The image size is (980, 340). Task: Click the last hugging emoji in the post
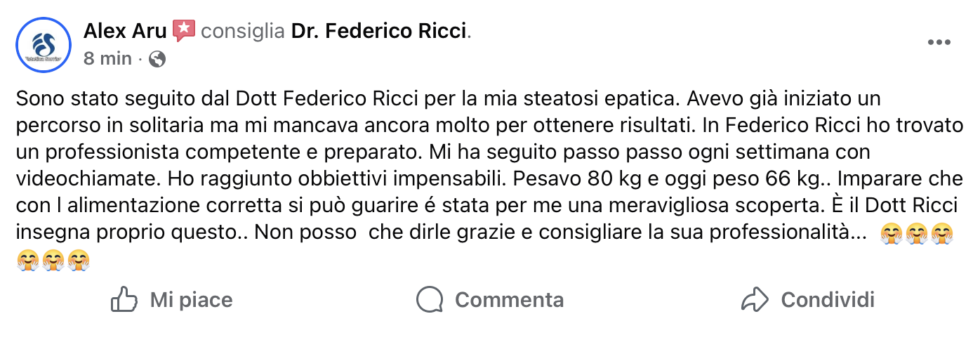coord(79,261)
